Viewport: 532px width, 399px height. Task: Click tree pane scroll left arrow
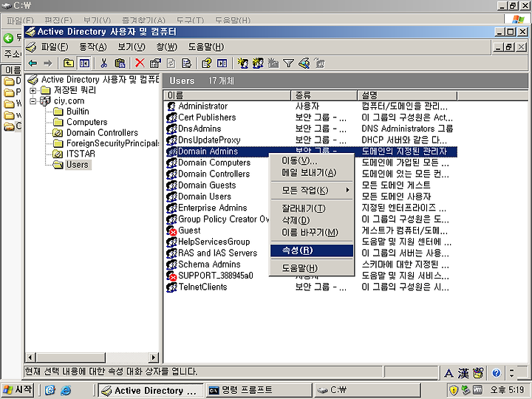pos(30,358)
